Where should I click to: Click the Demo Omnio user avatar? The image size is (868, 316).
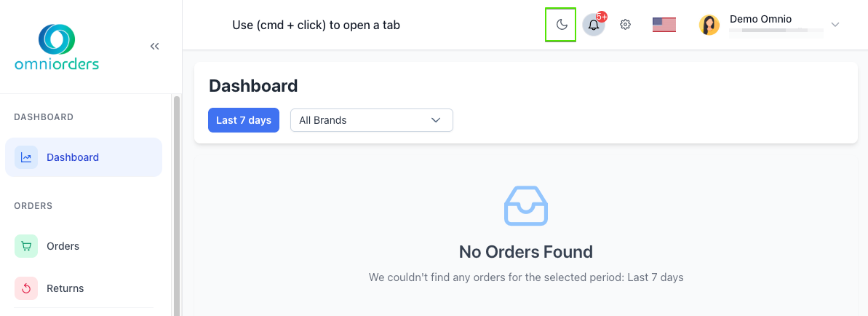click(709, 25)
